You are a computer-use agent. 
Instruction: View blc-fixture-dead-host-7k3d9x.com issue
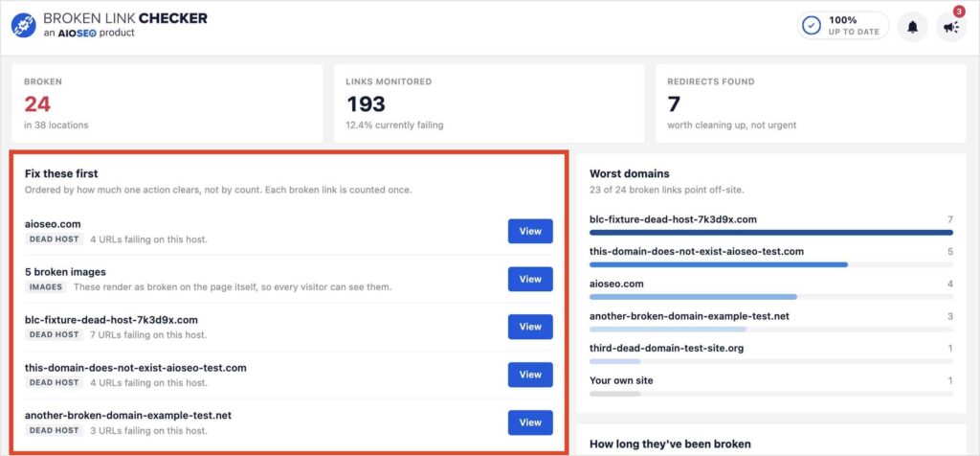pyautogui.click(x=530, y=327)
